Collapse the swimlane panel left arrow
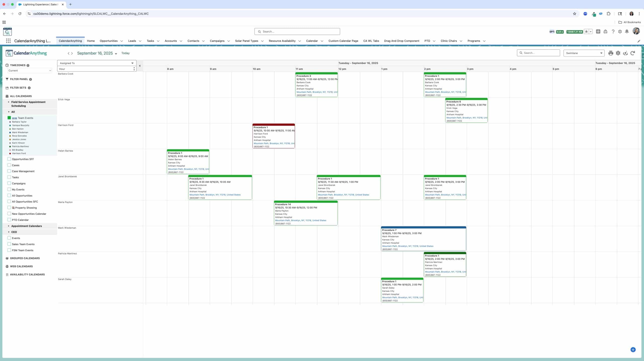 (140, 66)
